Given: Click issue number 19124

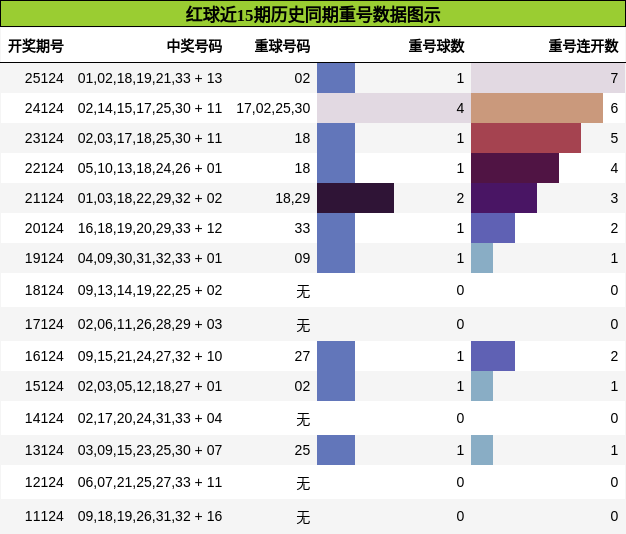Looking at the screenshot, I should [44, 258].
